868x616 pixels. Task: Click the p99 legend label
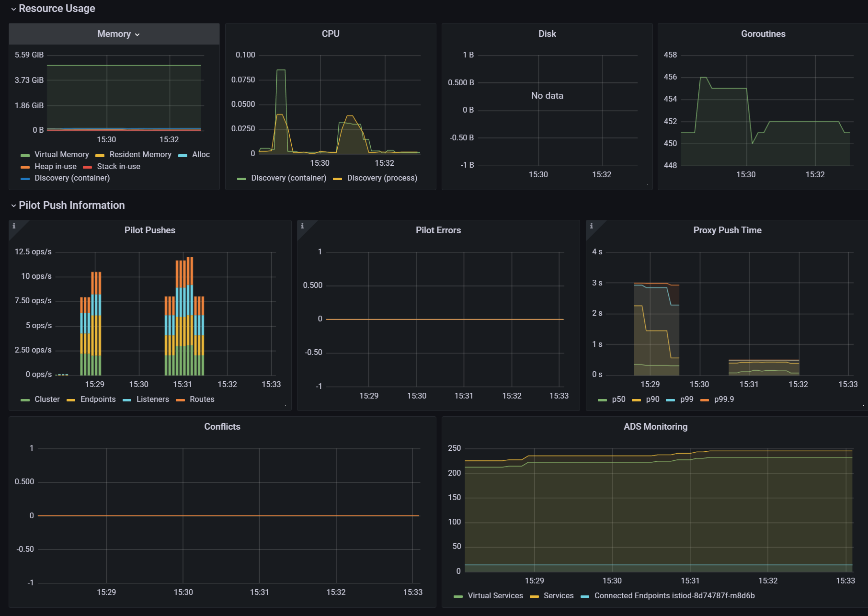point(686,399)
